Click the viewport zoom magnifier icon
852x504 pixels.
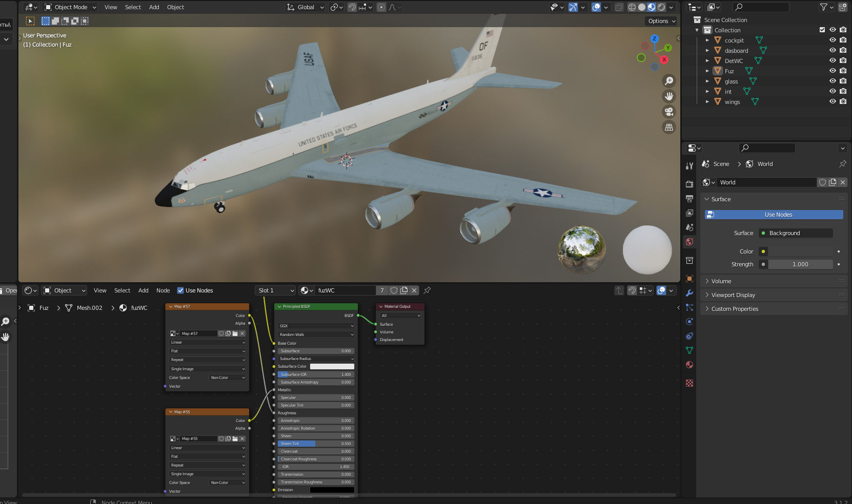tap(669, 81)
